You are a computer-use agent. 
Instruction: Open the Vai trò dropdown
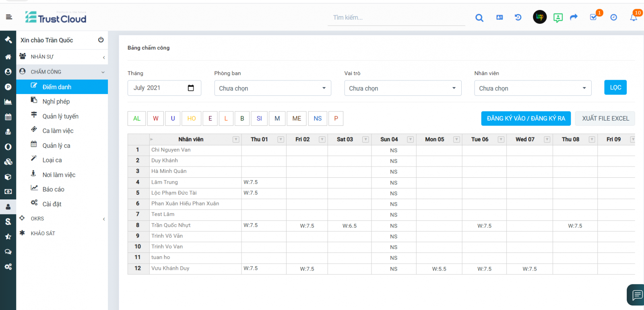pos(402,88)
